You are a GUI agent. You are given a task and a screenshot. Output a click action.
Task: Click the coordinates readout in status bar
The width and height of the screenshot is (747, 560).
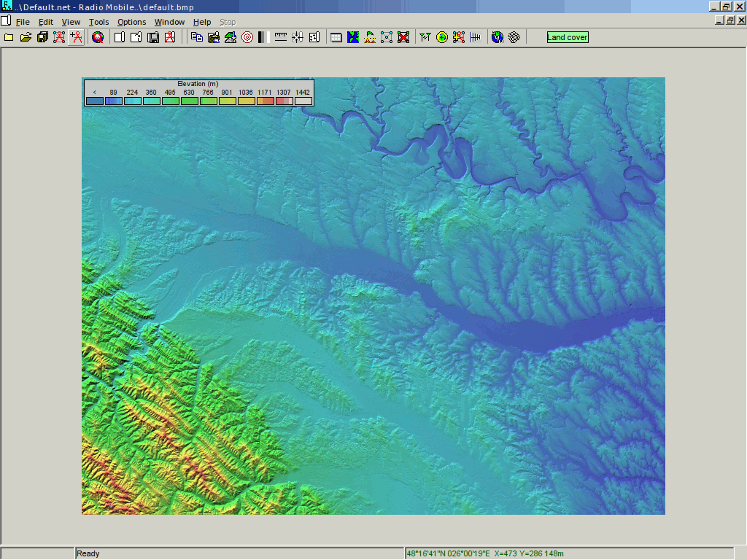click(x=485, y=553)
